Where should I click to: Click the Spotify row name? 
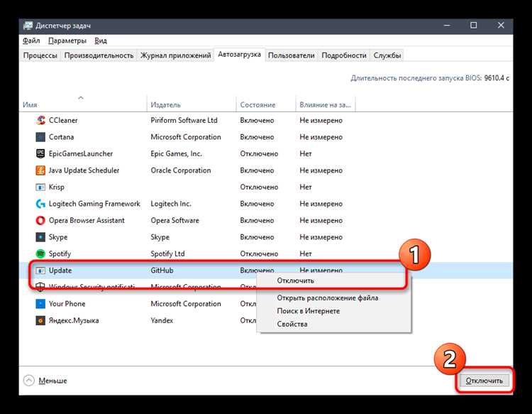[60, 254]
